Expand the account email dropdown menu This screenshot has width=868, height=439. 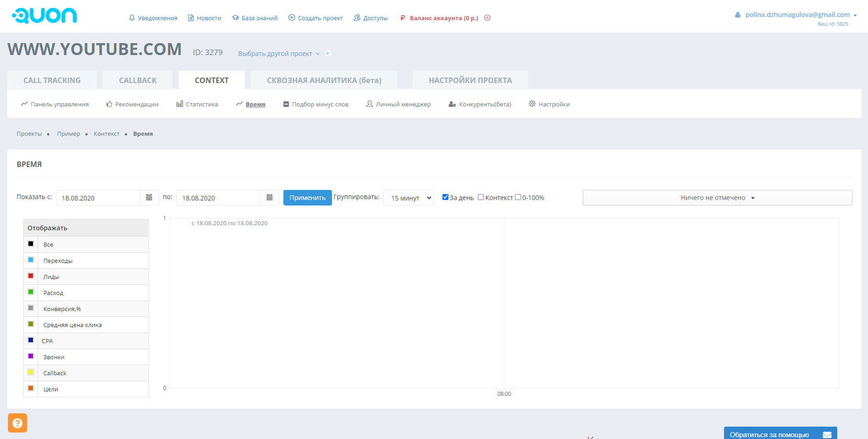click(x=801, y=15)
